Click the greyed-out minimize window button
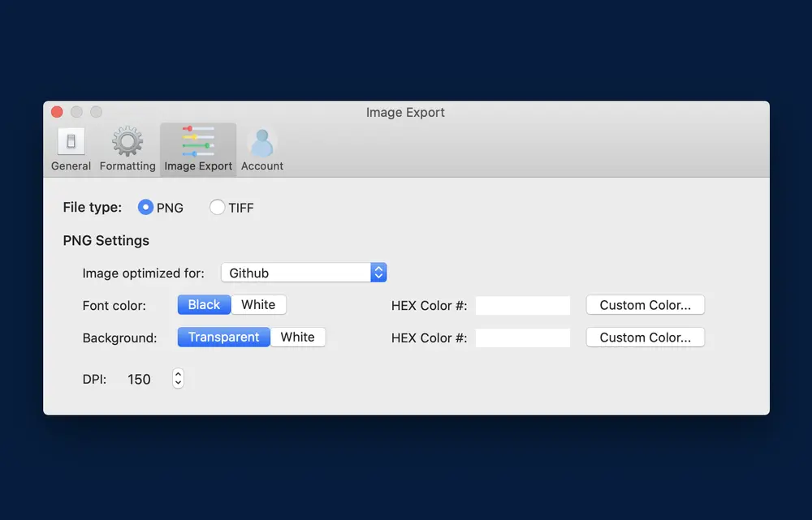This screenshot has height=520, width=812. point(76,112)
